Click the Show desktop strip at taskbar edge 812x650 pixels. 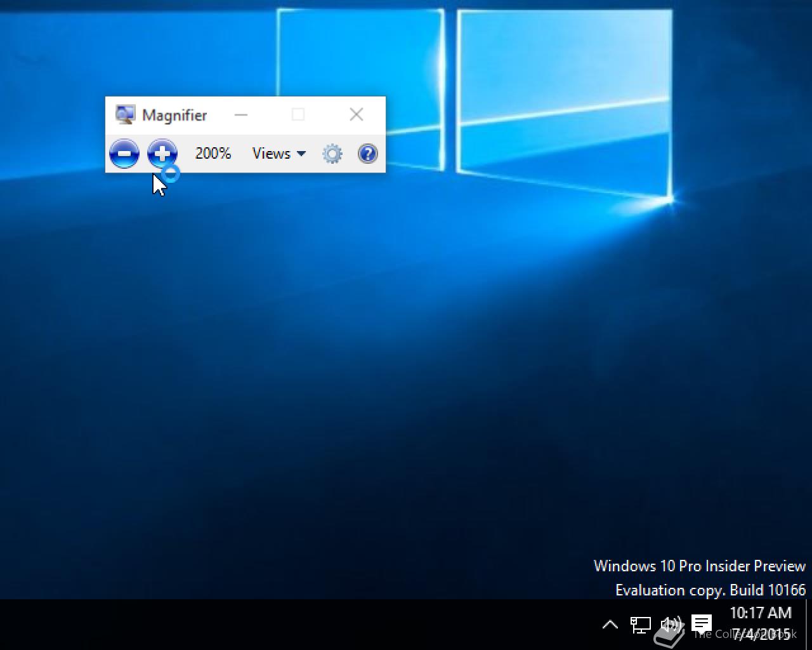click(x=808, y=625)
